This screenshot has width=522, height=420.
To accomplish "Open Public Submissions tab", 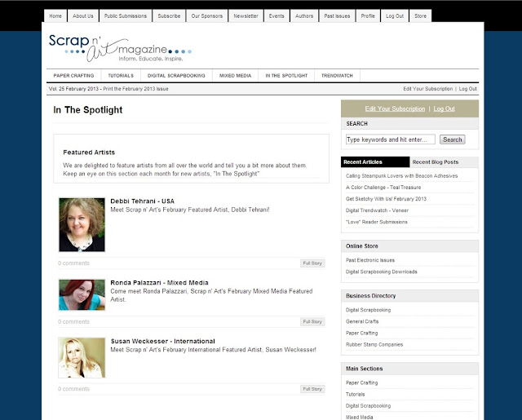I will click(126, 16).
